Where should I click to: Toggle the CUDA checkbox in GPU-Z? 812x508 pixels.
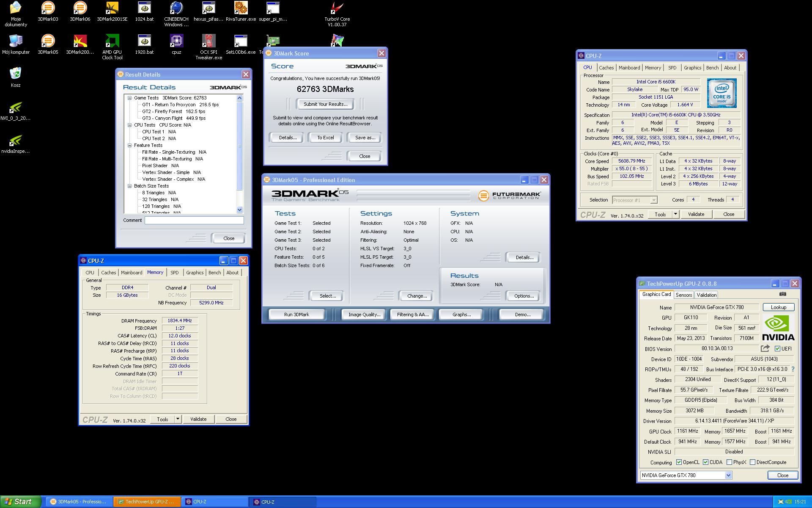click(705, 462)
